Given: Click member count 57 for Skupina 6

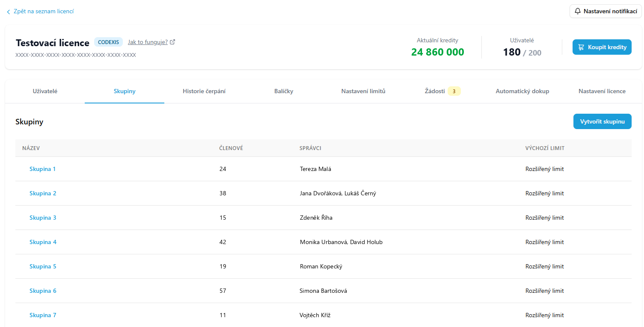Looking at the screenshot, I should tap(223, 291).
